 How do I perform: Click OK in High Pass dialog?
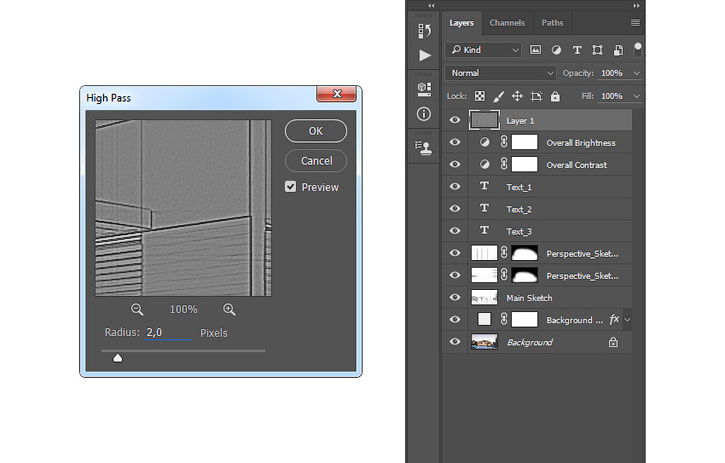pyautogui.click(x=316, y=131)
